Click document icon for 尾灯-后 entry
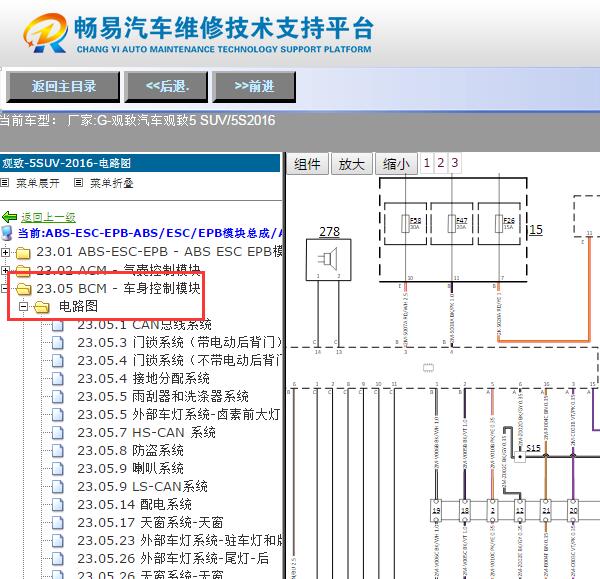This screenshot has height=579, width=600. [58, 558]
